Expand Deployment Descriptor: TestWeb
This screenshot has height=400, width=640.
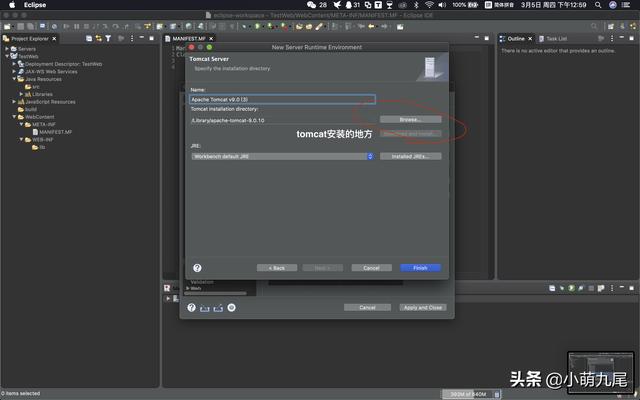[x=14, y=64]
